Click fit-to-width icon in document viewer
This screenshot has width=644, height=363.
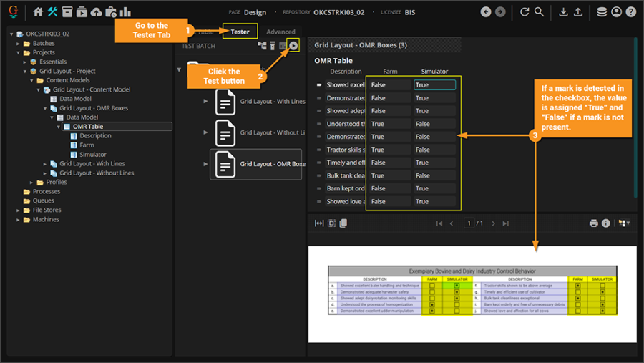coord(319,223)
